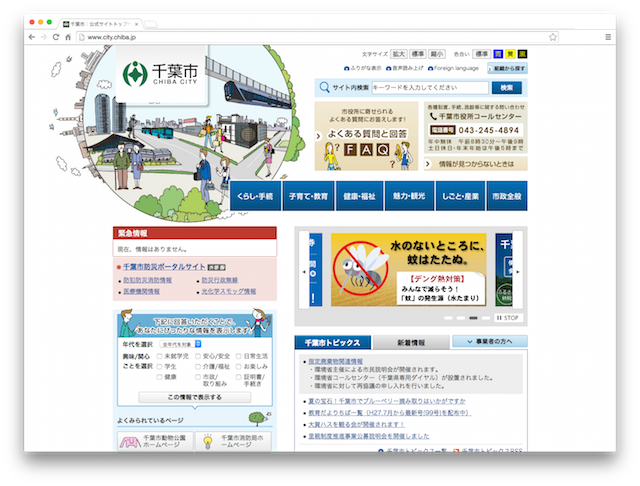Select the blue color scheme swatch
This screenshot has height=486, width=640.
tap(498, 54)
